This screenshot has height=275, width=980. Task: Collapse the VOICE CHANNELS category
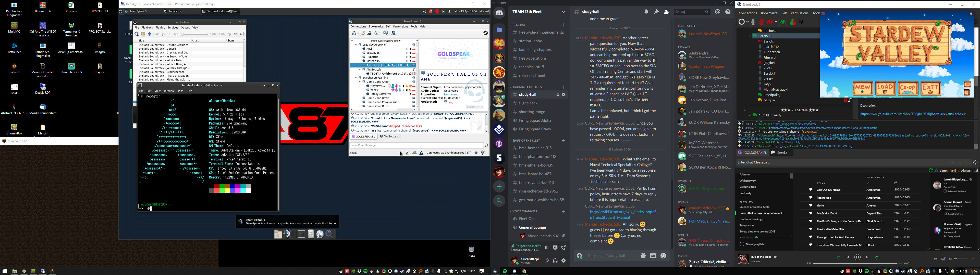point(525,212)
